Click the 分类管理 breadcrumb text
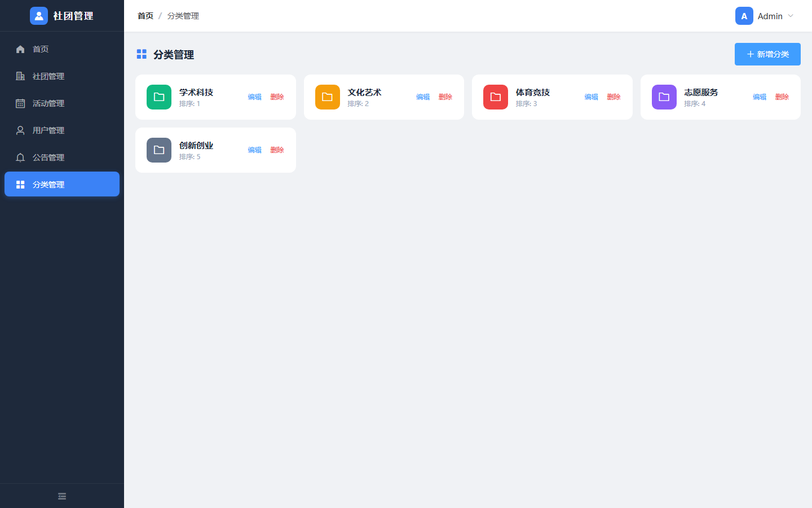This screenshot has height=508, width=812. (183, 16)
